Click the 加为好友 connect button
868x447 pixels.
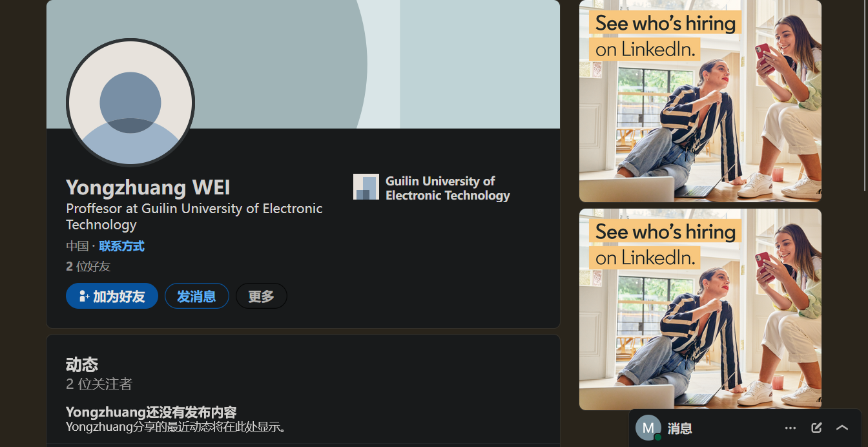click(112, 296)
